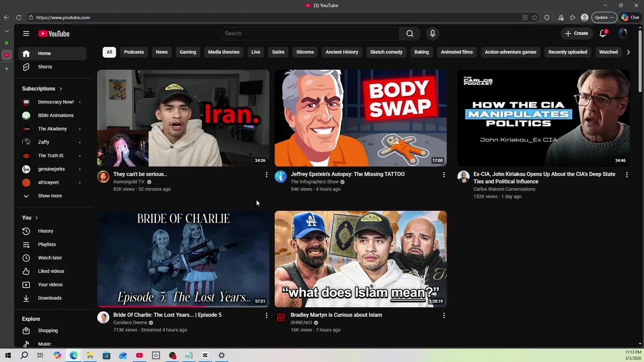Open Music under Explore

coord(52,344)
